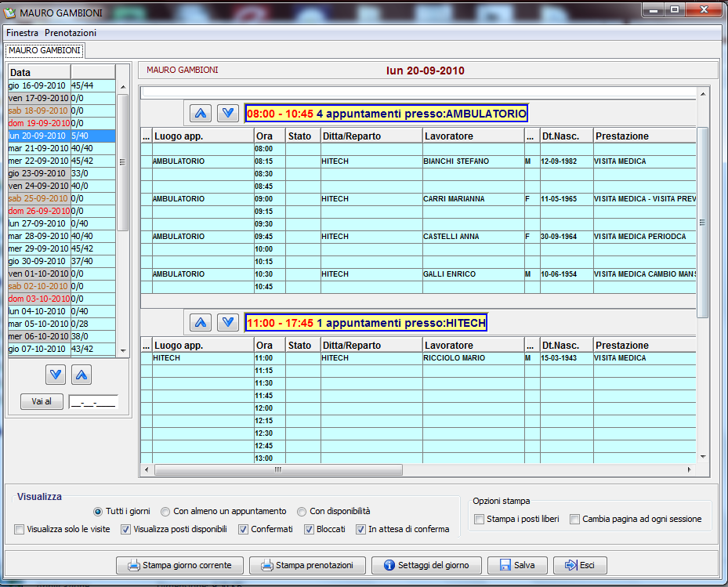Viewport: 728px width, 587px height.
Task: Click down arrow icon of HITECH session
Action: pos(228,322)
